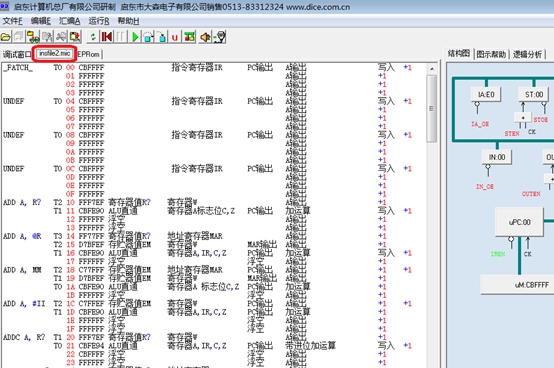Open the 汇编A menu
554x368 pixels.
click(69, 21)
